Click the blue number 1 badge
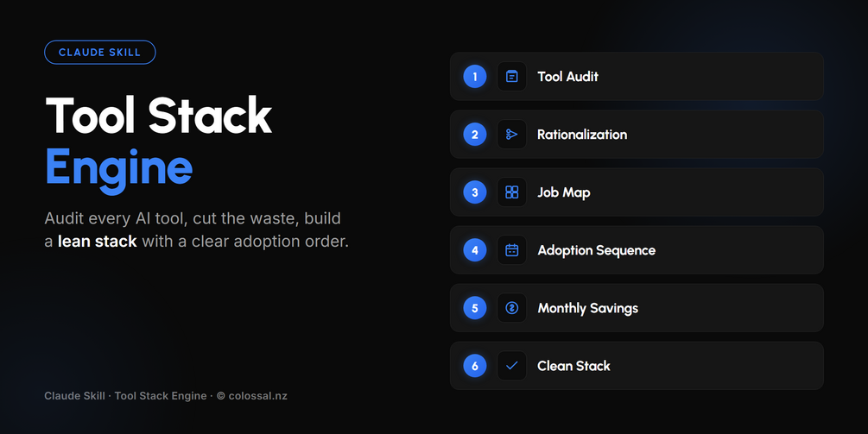Image resolution: width=868 pixels, height=434 pixels. 474,76
